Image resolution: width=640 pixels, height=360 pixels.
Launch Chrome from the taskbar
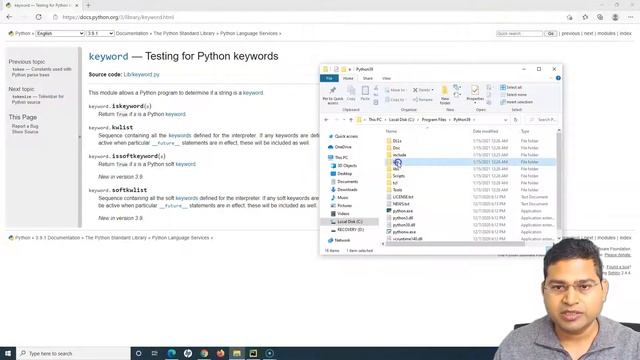pos(204,353)
